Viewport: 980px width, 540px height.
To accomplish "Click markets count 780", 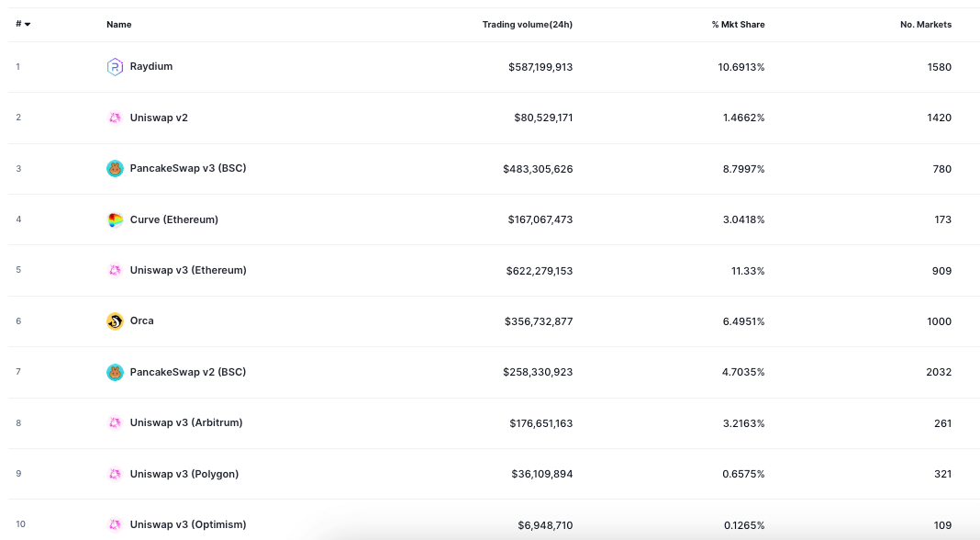I will (941, 169).
